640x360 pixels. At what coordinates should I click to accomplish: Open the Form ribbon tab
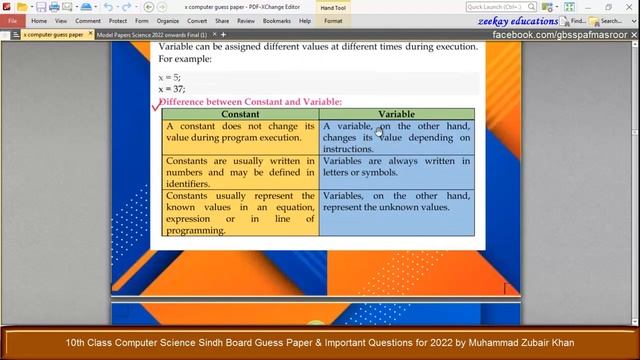(142, 21)
